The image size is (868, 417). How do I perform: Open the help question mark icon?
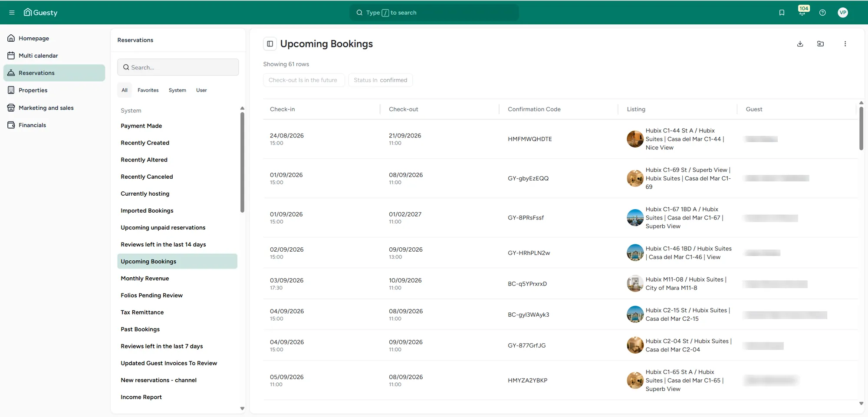coord(822,13)
